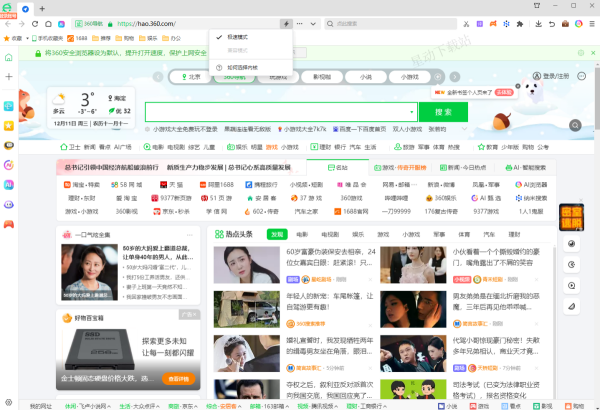
Task: Open the sidebar red game controller
Action: point(9,224)
